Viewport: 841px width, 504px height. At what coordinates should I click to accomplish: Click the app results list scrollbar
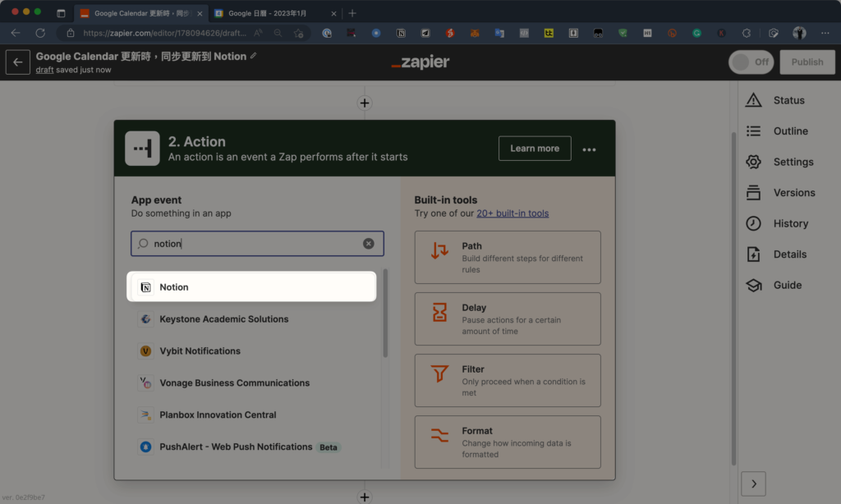click(385, 313)
